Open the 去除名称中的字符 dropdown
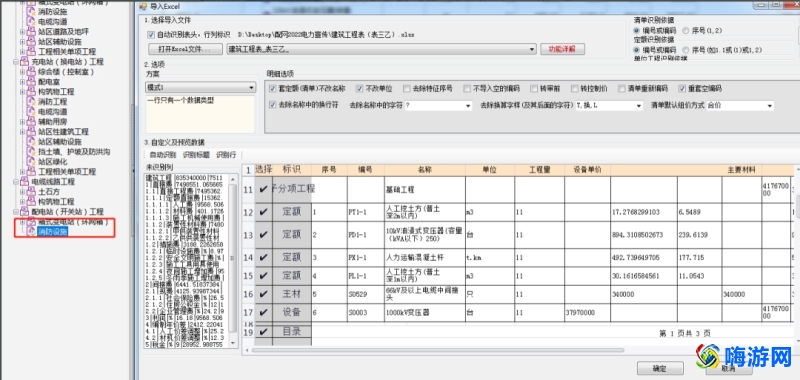 pyautogui.click(x=468, y=106)
